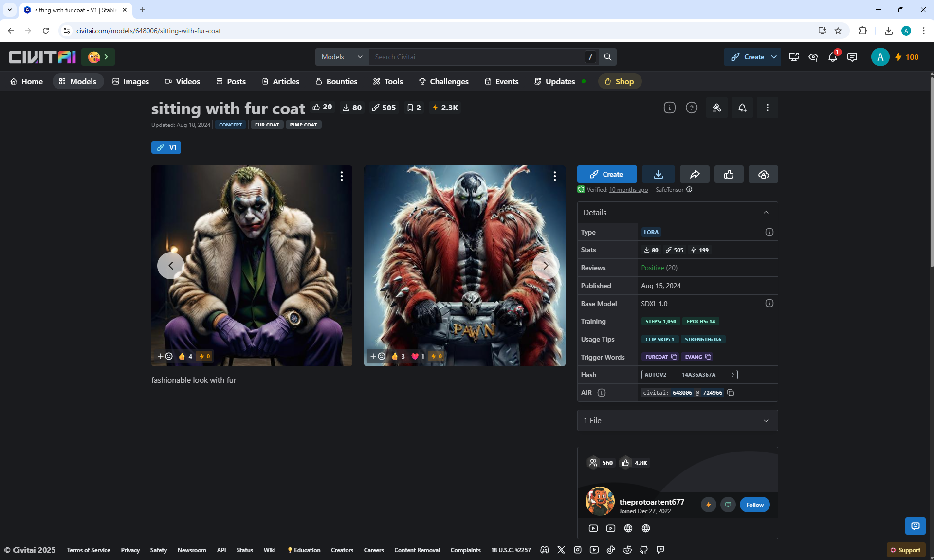The width and height of the screenshot is (934, 560).
Task: Download the model file
Action: click(x=659, y=174)
